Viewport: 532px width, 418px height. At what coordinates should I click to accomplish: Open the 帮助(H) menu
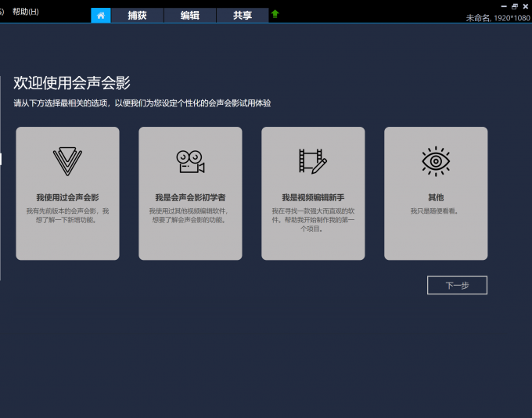[26, 12]
